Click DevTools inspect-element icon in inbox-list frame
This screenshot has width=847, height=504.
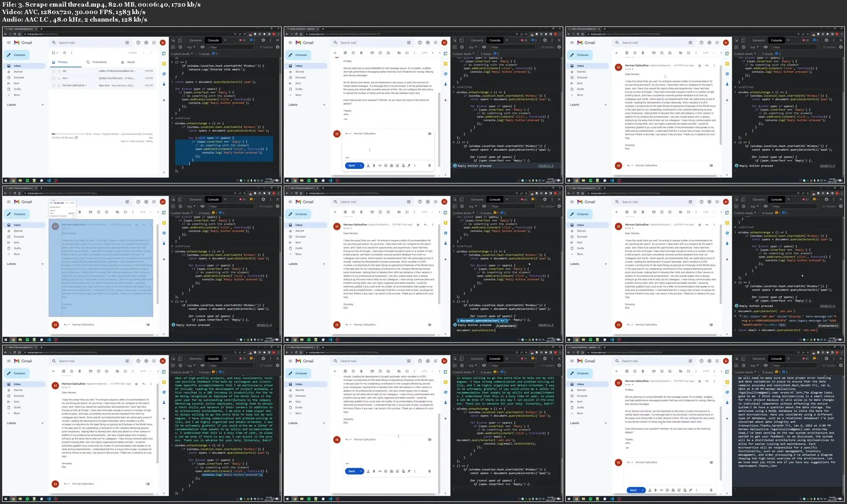pos(173,40)
